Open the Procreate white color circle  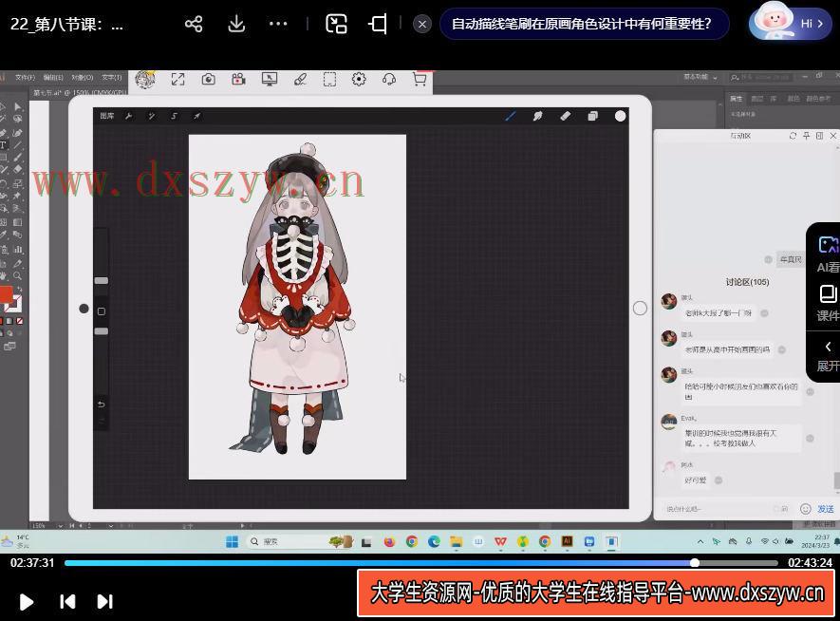click(621, 116)
